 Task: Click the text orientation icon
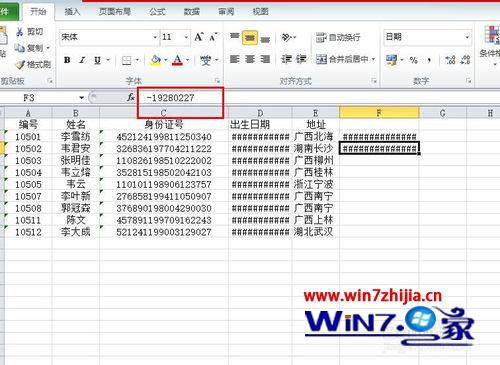click(x=287, y=37)
